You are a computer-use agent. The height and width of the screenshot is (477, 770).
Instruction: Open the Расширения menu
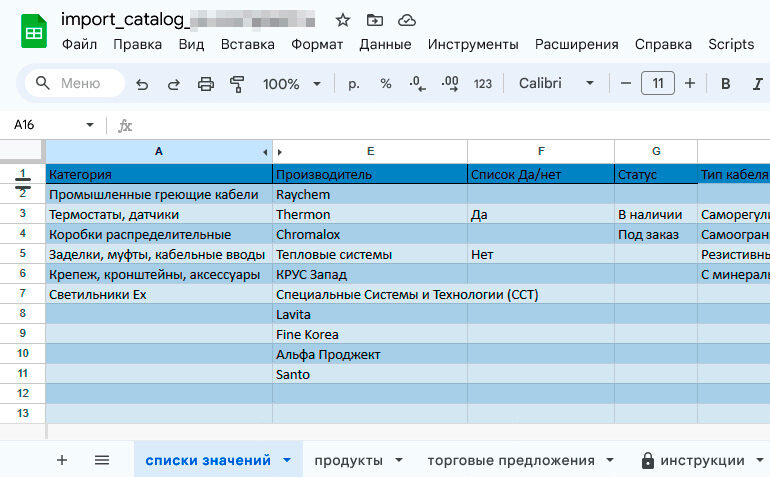pyautogui.click(x=577, y=44)
